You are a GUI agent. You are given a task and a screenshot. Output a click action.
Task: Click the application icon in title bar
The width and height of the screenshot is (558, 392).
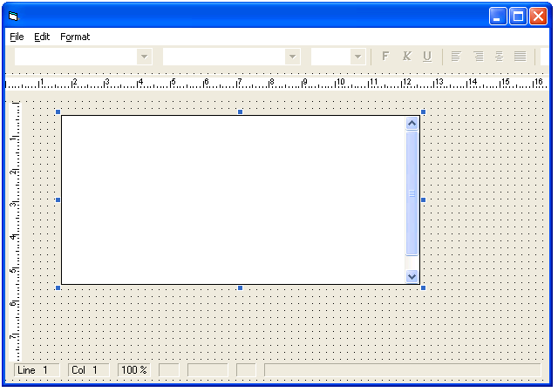(x=14, y=16)
